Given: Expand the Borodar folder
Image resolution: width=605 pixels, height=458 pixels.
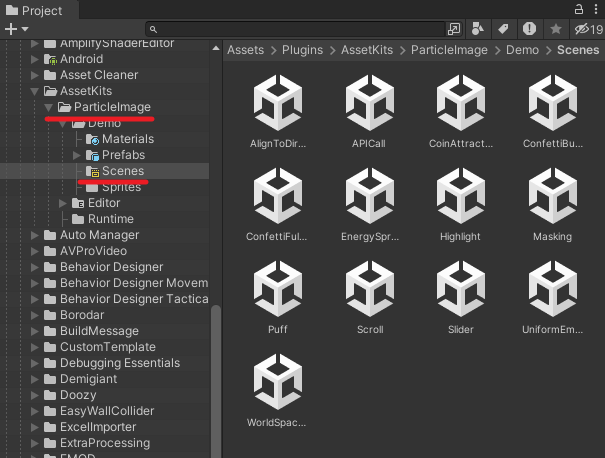Looking at the screenshot, I should (35, 315).
